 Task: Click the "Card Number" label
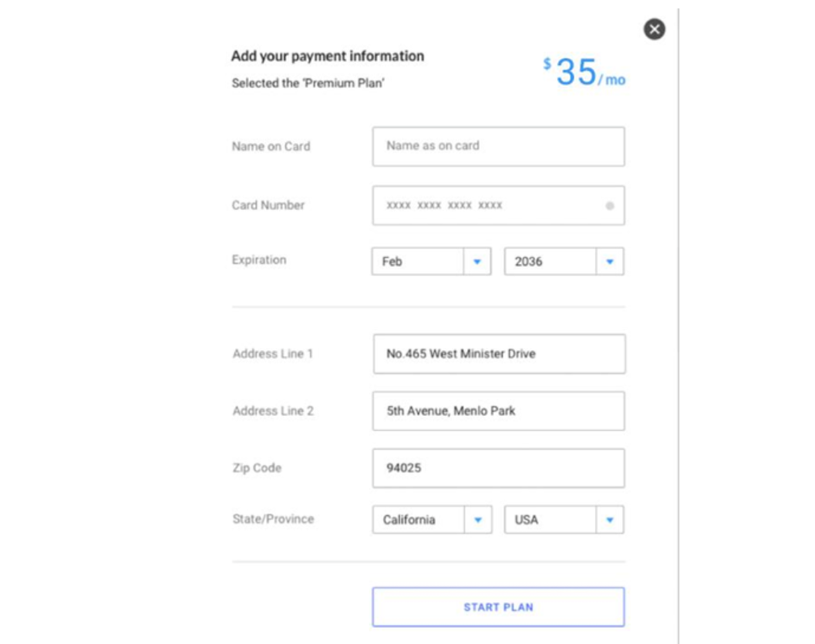pos(268,205)
